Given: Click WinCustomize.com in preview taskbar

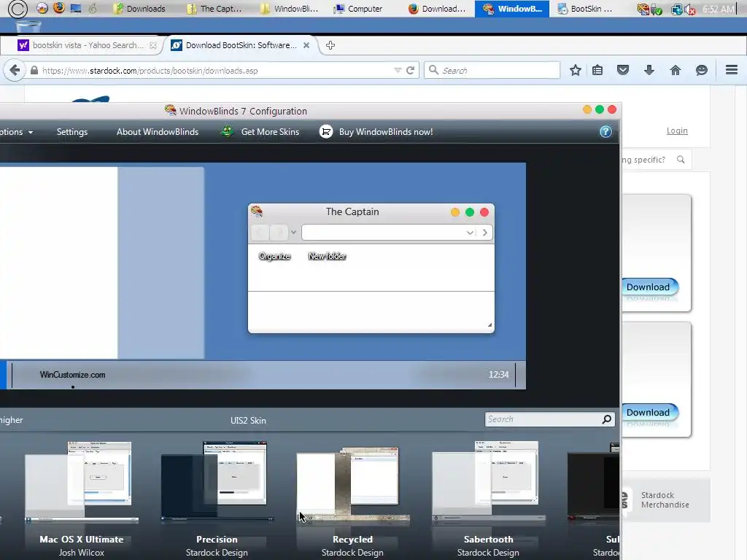Looking at the screenshot, I should coord(72,375).
